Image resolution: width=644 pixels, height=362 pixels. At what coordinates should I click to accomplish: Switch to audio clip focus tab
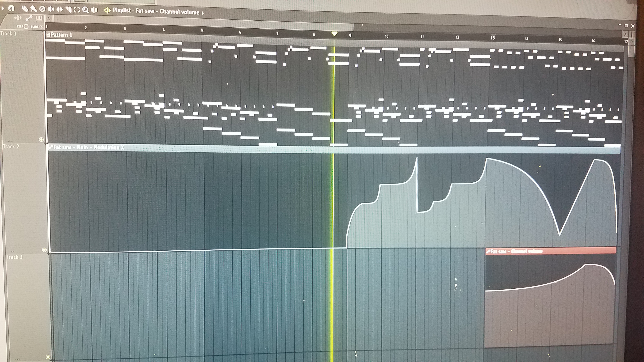[18, 18]
